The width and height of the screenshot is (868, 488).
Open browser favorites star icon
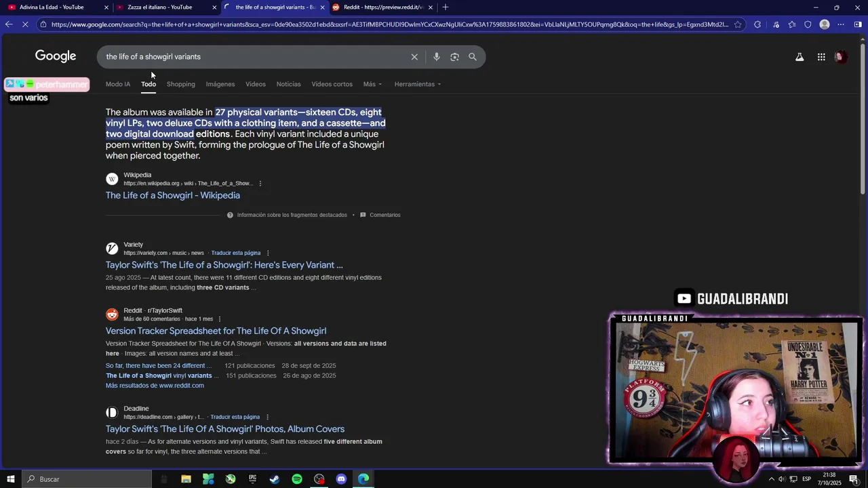coord(792,24)
